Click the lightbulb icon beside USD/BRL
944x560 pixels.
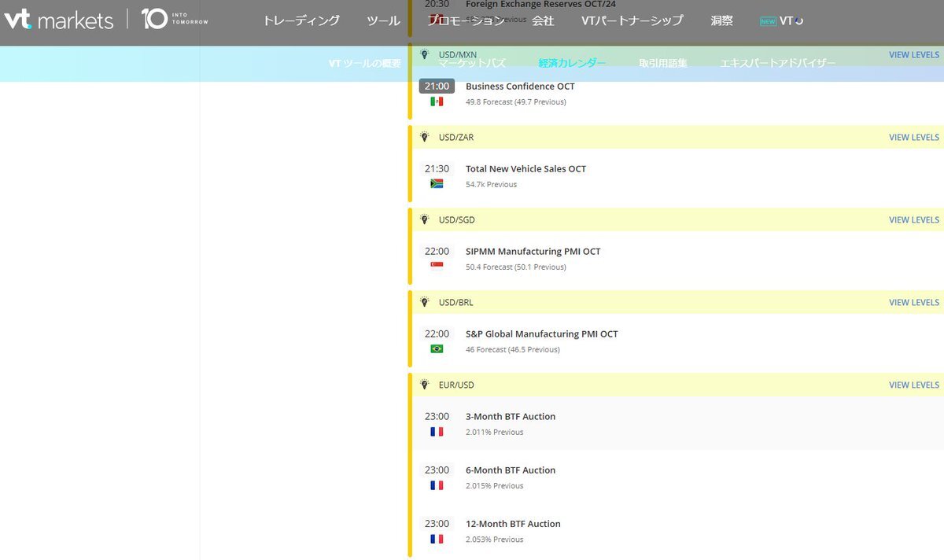[x=425, y=302]
